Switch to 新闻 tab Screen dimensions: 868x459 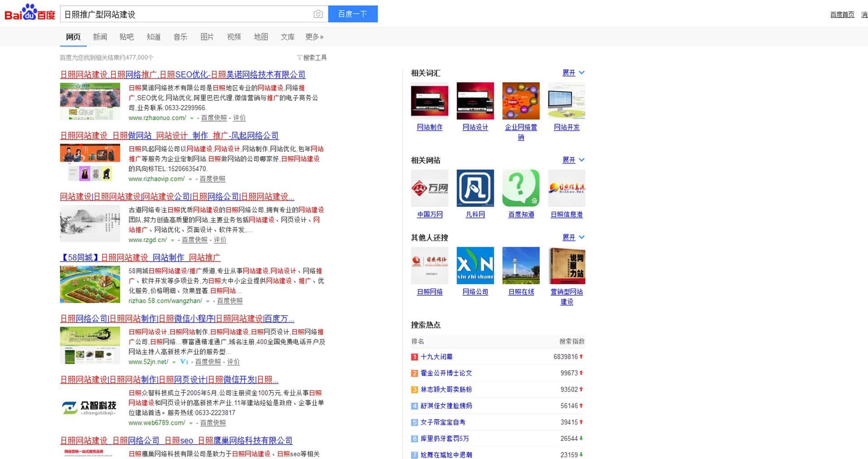(x=100, y=37)
